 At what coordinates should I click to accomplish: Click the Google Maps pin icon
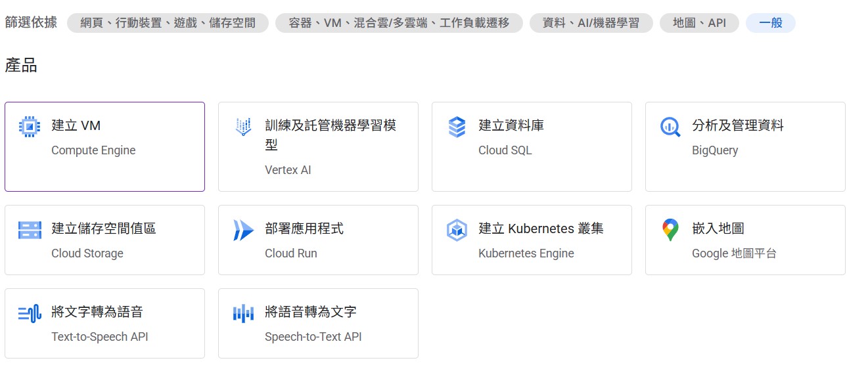tap(670, 230)
